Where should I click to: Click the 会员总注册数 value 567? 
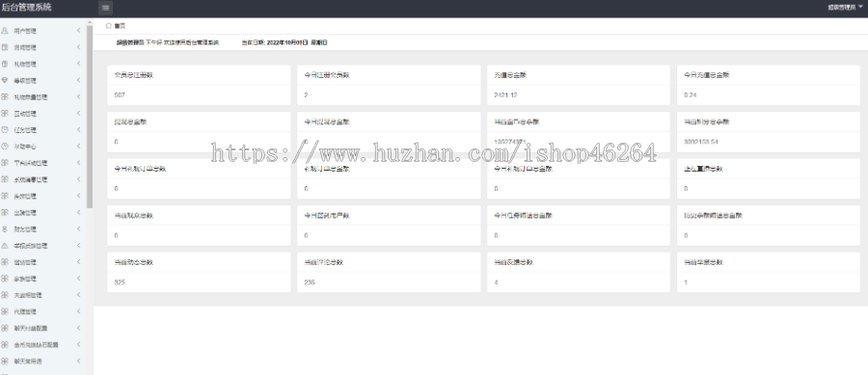coord(120,95)
